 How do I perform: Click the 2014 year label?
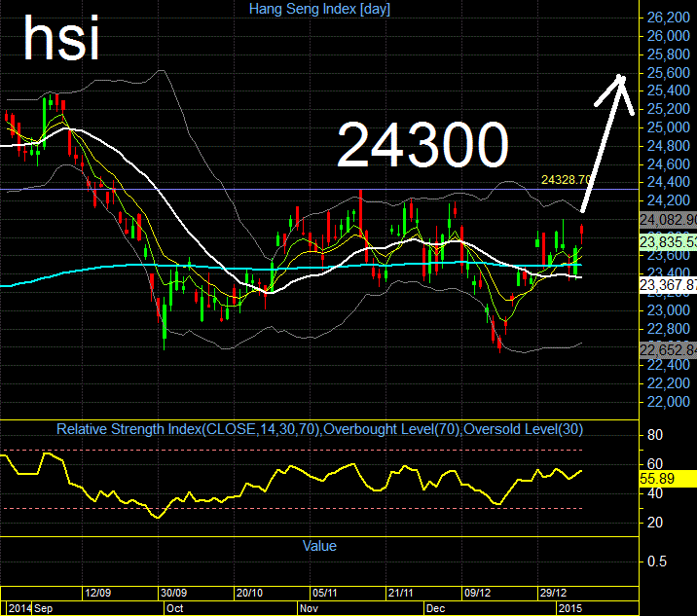pyautogui.click(x=20, y=608)
